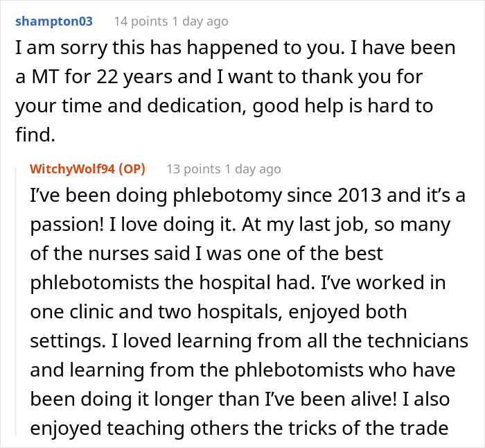
Task: Click the line starting "I am sorry this"
Action: coord(236,49)
